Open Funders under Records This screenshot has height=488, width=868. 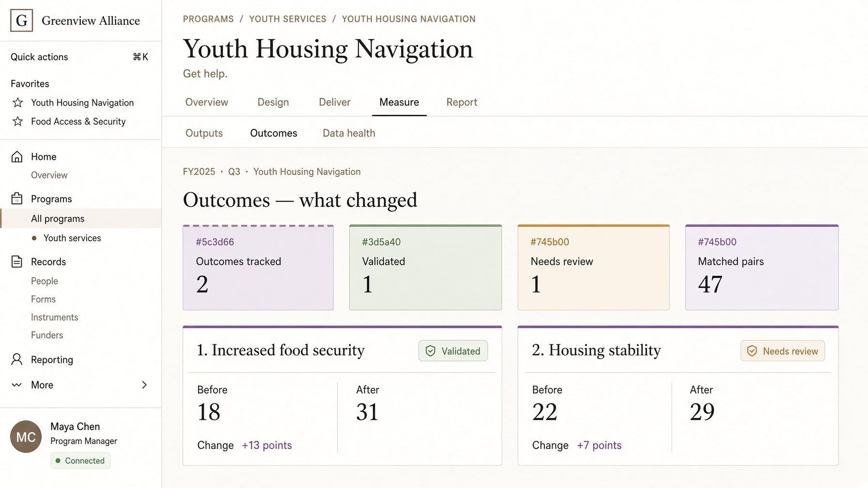click(x=47, y=335)
